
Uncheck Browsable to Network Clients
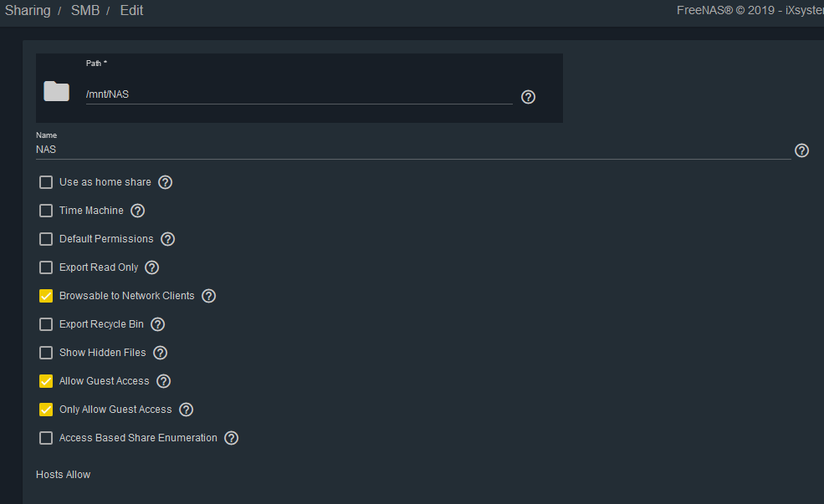[x=46, y=296]
